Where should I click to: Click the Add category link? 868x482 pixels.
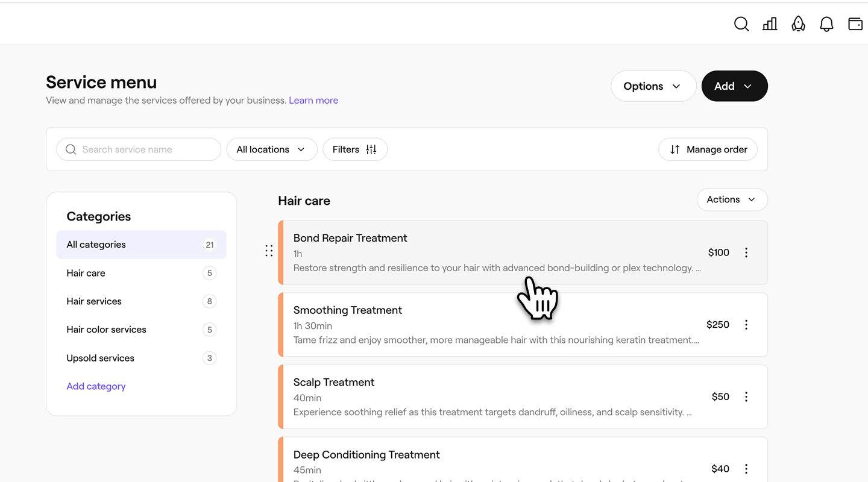tap(96, 386)
